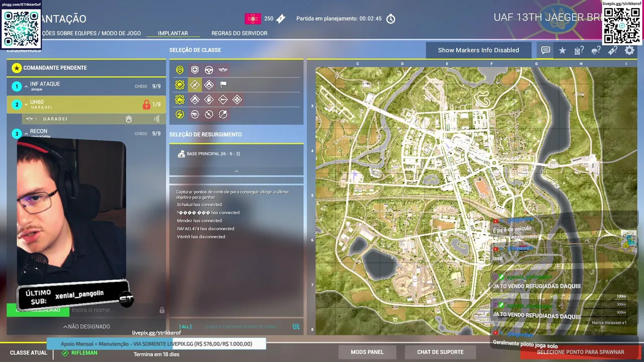
Task: Collapse the spawn selection panel chevron
Action: (x=236, y=171)
